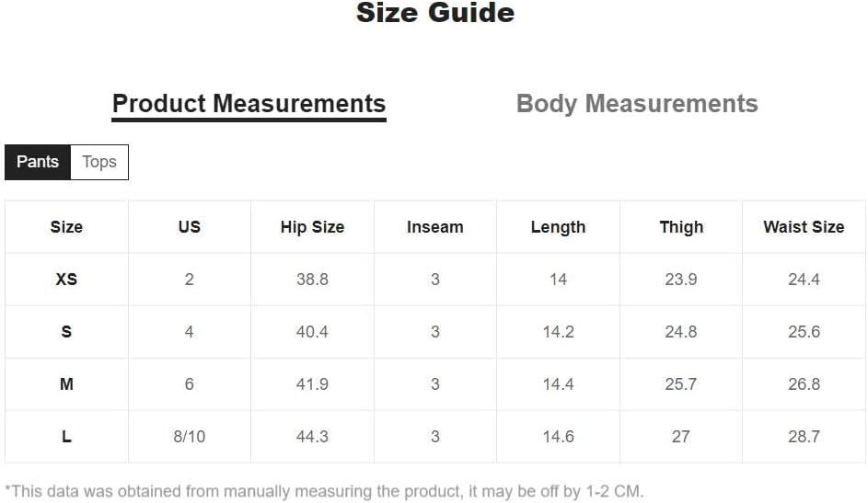Toggle to the Tops size chart

(99, 162)
